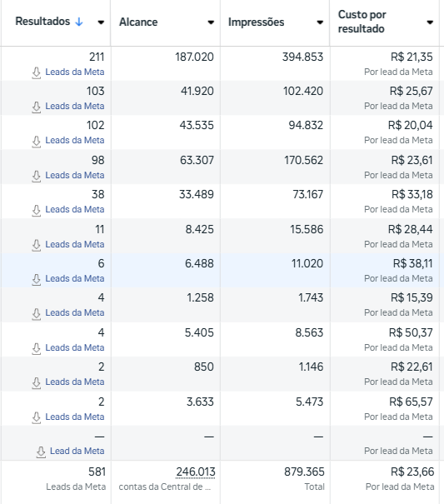Screen dimensions: 444x504
Task: Open the Alcance column dropdown arrow
Action: point(211,22)
